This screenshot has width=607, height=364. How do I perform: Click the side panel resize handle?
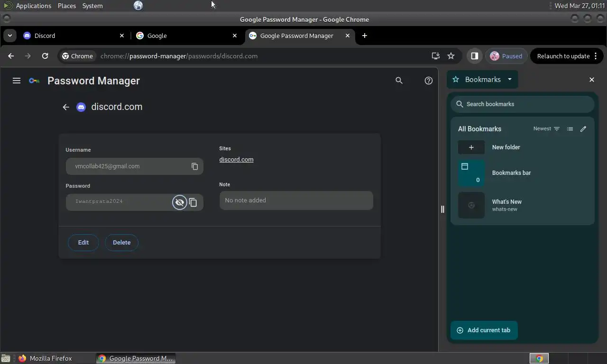point(442,209)
